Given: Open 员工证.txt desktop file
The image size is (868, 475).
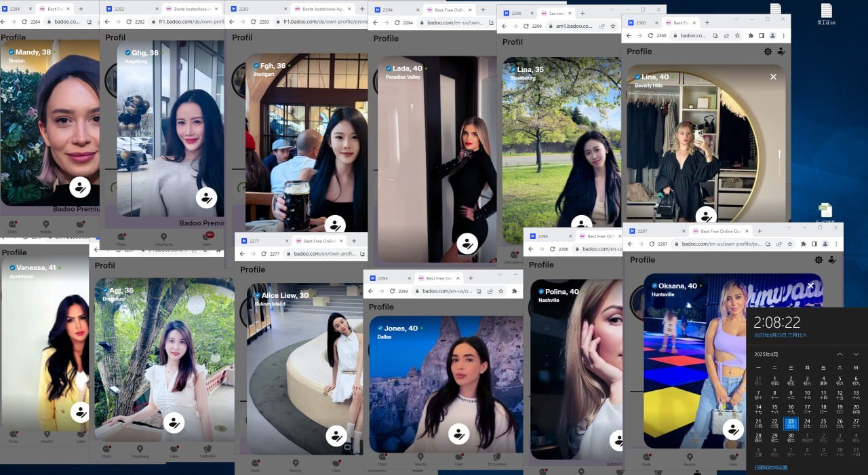Looking at the screenshot, I should tap(826, 15).
